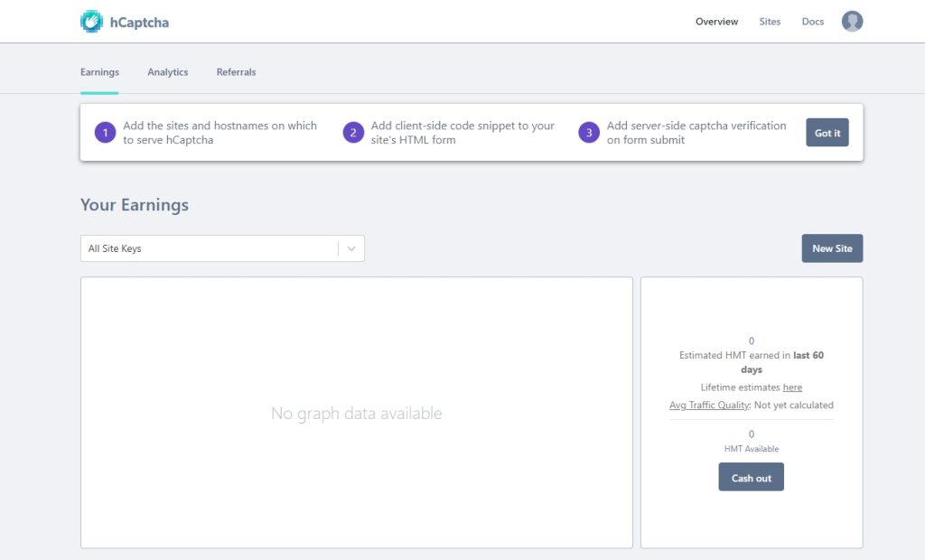
Task: Click the empty graph data area
Action: pyautogui.click(x=356, y=413)
